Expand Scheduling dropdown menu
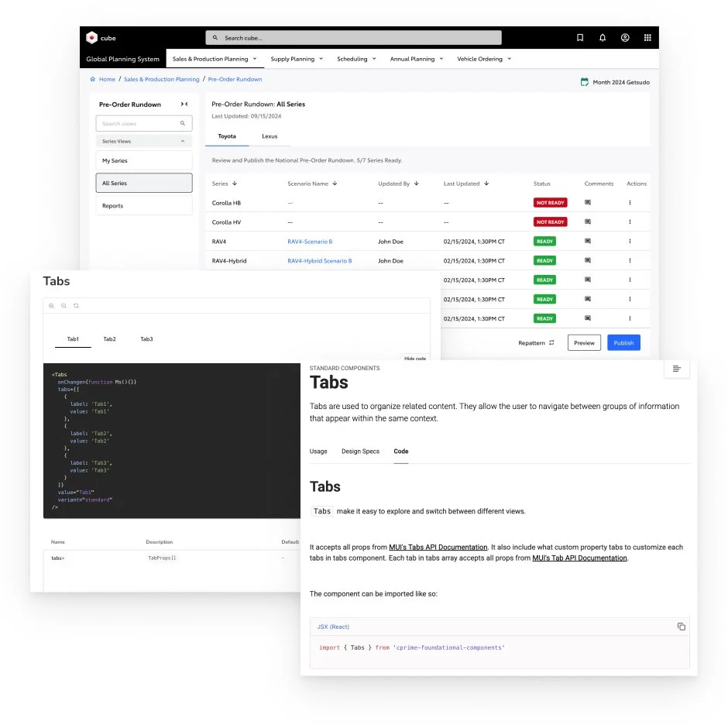Screen dimensions: 728x728 click(356, 59)
